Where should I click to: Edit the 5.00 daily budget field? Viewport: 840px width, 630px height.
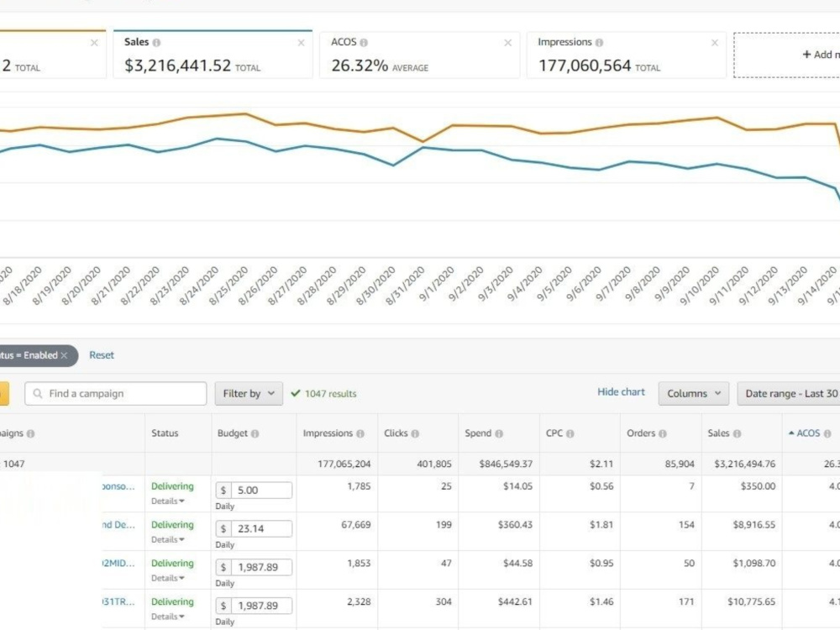(x=261, y=491)
